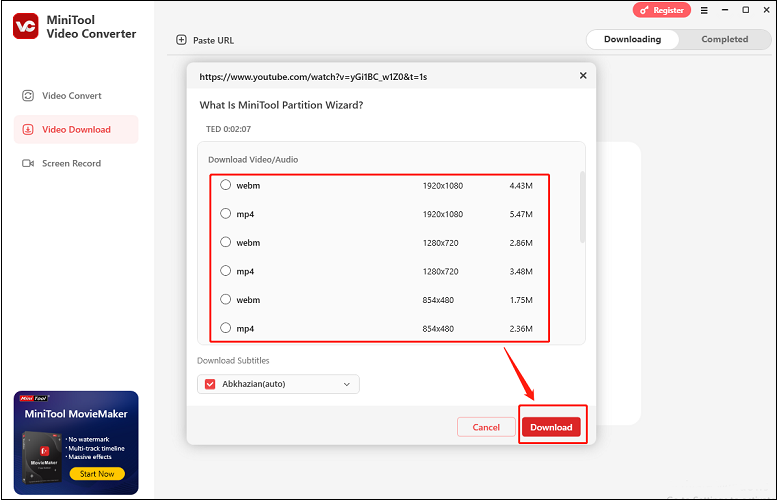Select mp4 854x480 radio button
This screenshot has height=500, width=777.
pos(225,328)
